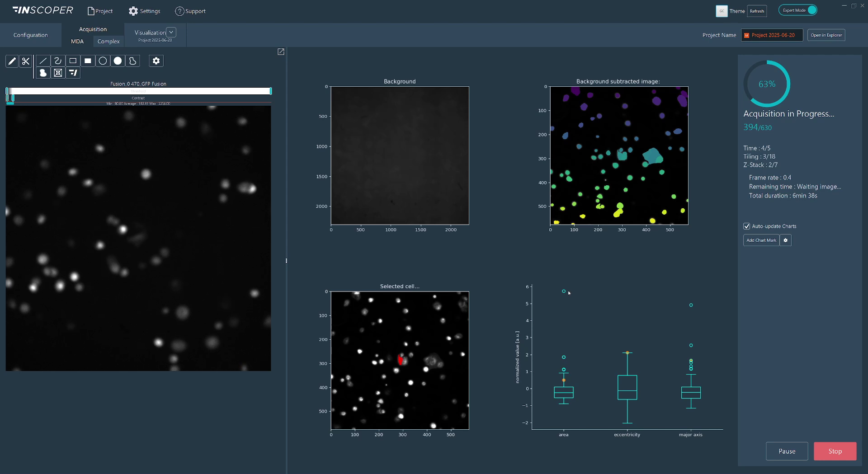The width and height of the screenshot is (868, 474).
Task: Open the drawing tools settings gear
Action: [x=156, y=61]
